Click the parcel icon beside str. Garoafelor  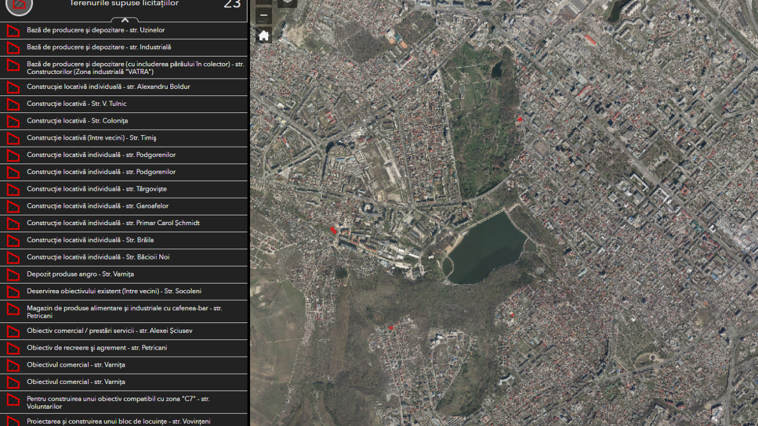13,206
